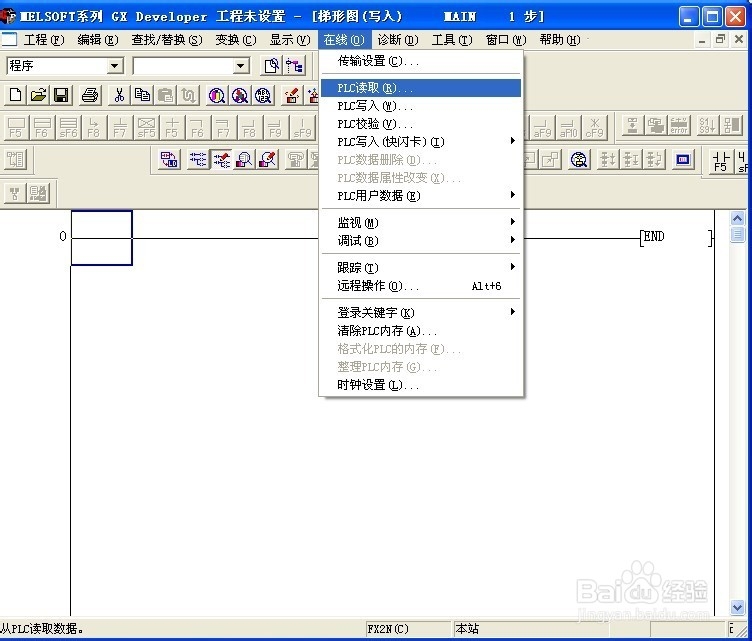Open a project with the folder icon

(x=38, y=95)
